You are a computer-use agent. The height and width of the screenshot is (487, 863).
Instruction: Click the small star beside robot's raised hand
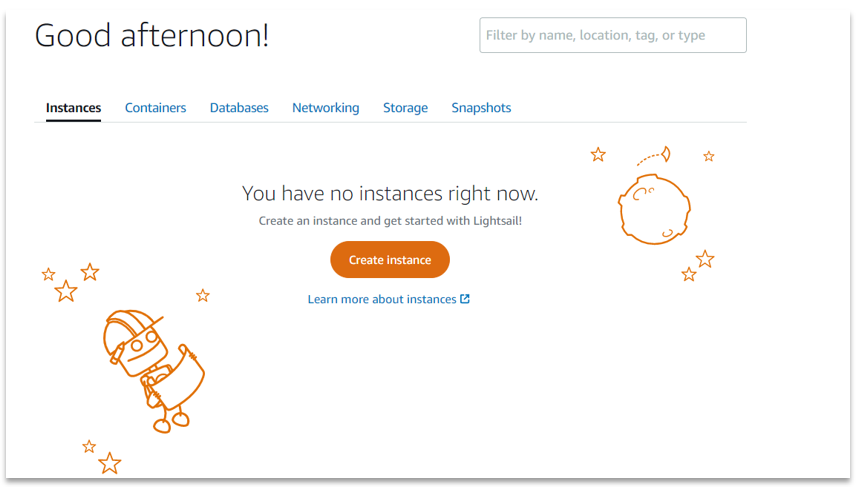tap(203, 295)
